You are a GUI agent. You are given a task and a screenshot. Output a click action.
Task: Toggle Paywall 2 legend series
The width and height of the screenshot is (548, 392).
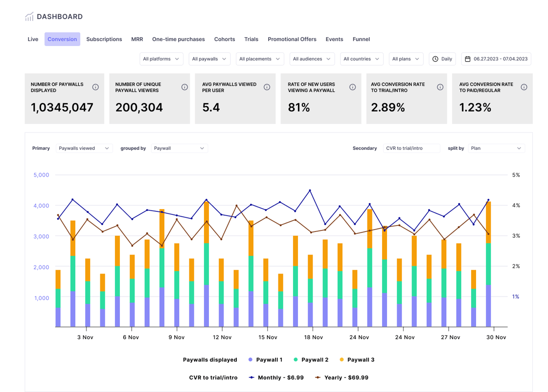point(311,360)
